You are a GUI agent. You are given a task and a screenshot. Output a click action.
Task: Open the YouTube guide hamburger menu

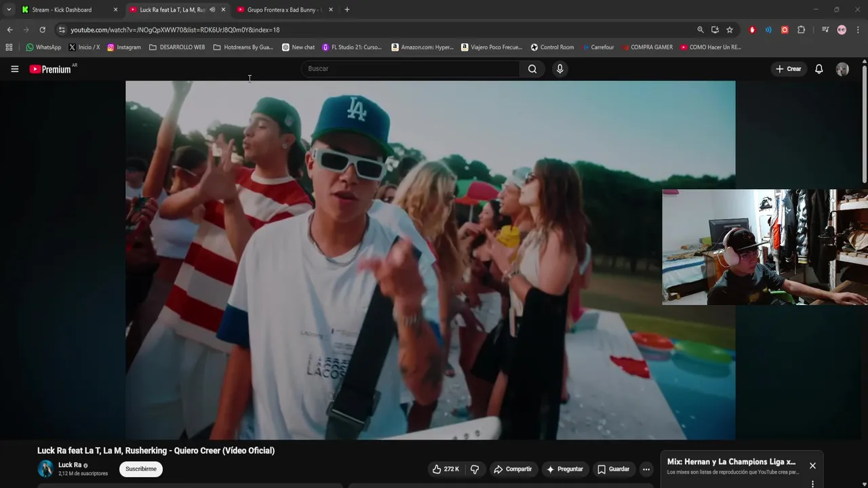point(14,69)
